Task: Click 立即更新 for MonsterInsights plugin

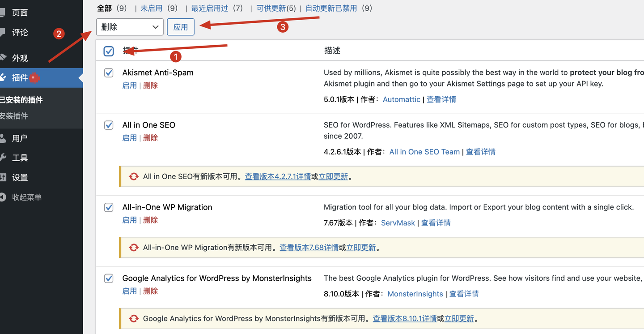Action: (x=459, y=318)
